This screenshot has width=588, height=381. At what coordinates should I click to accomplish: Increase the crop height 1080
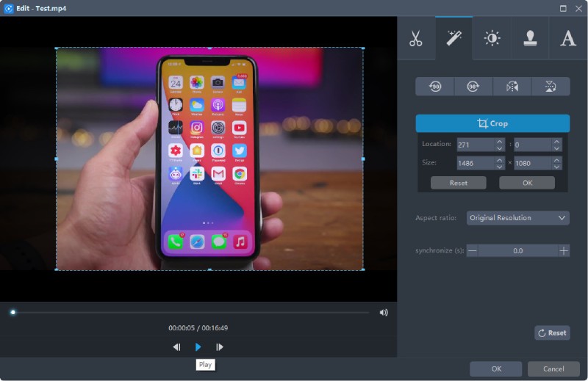(557, 160)
